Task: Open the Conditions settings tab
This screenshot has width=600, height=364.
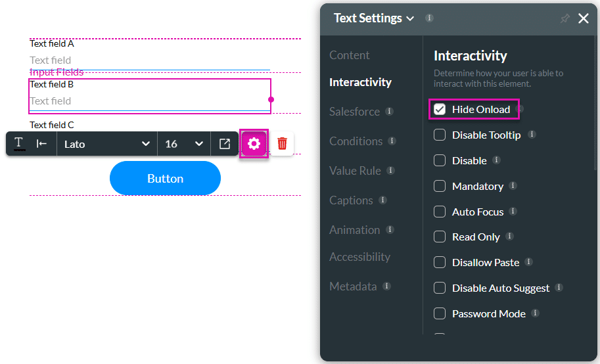Action: pos(356,141)
